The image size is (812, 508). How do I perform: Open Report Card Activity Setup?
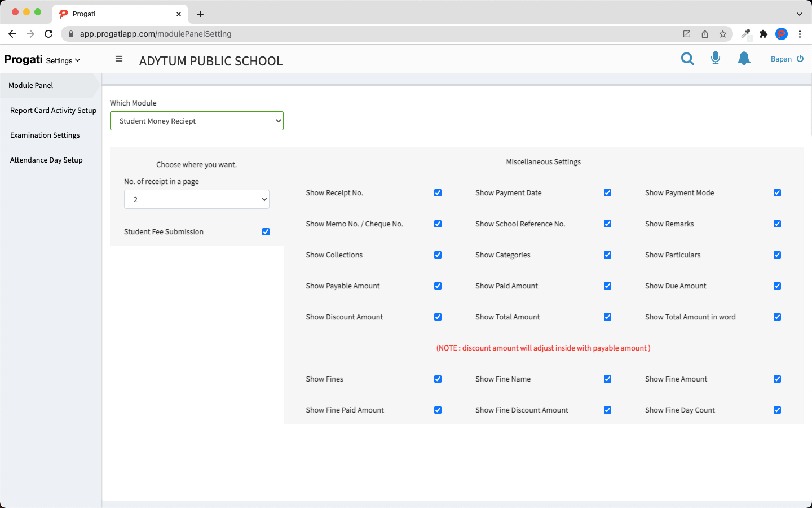[x=53, y=110]
